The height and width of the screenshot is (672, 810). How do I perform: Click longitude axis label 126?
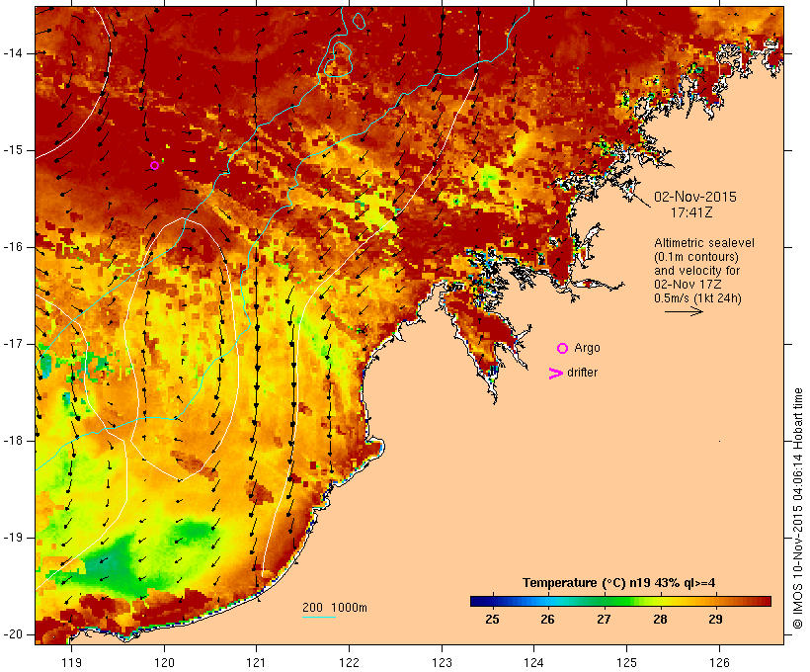[x=719, y=662]
